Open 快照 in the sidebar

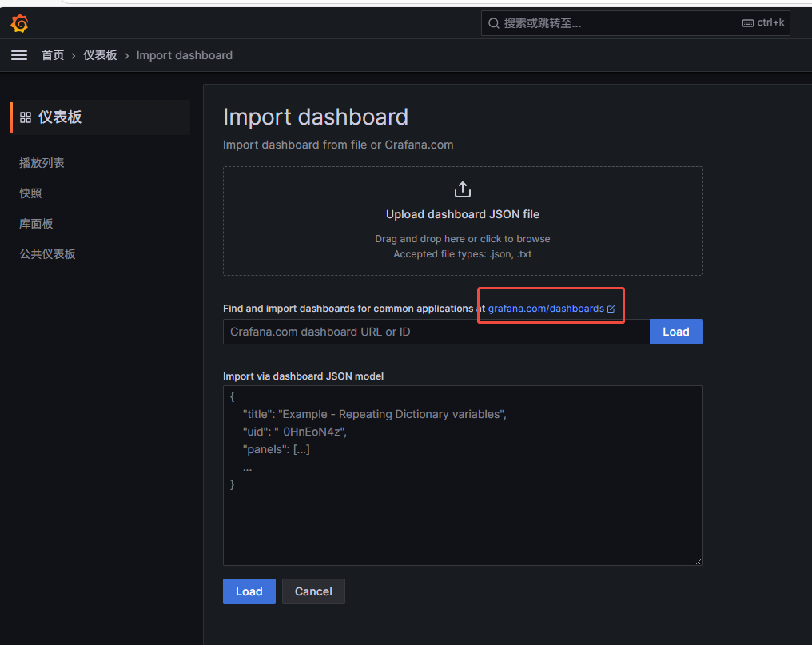pyautogui.click(x=30, y=193)
